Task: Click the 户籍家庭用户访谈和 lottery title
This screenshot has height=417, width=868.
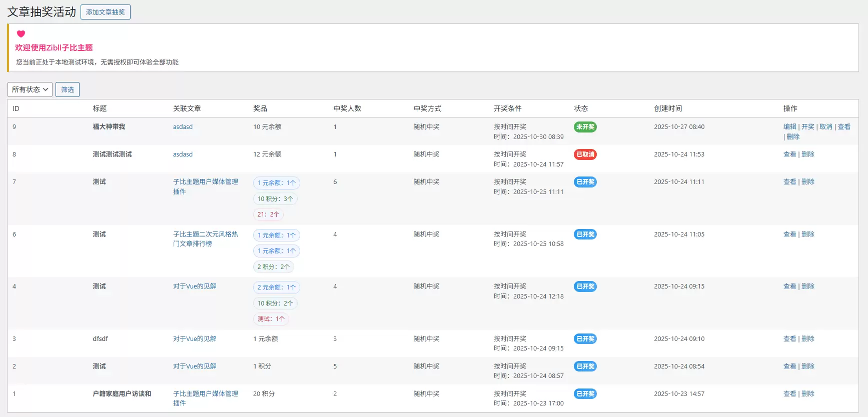Action: 122,394
